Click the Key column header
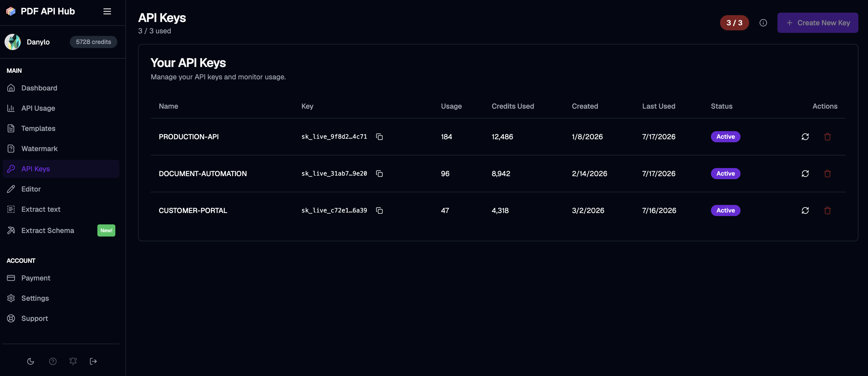The height and width of the screenshot is (376, 868). tap(307, 106)
